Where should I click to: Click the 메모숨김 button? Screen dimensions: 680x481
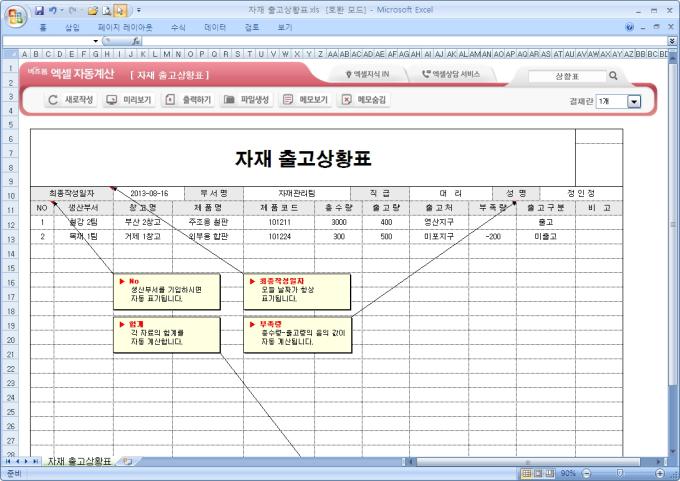[364, 100]
